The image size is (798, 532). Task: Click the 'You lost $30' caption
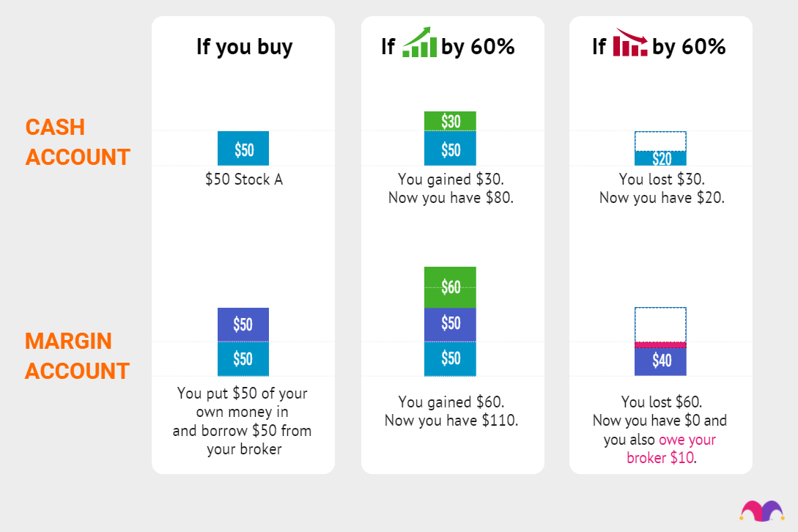pyautogui.click(x=661, y=180)
